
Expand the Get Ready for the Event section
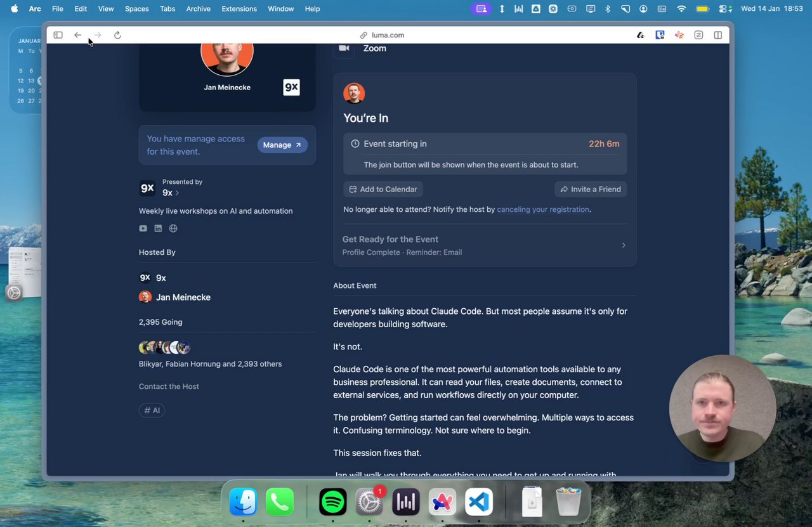(485, 245)
